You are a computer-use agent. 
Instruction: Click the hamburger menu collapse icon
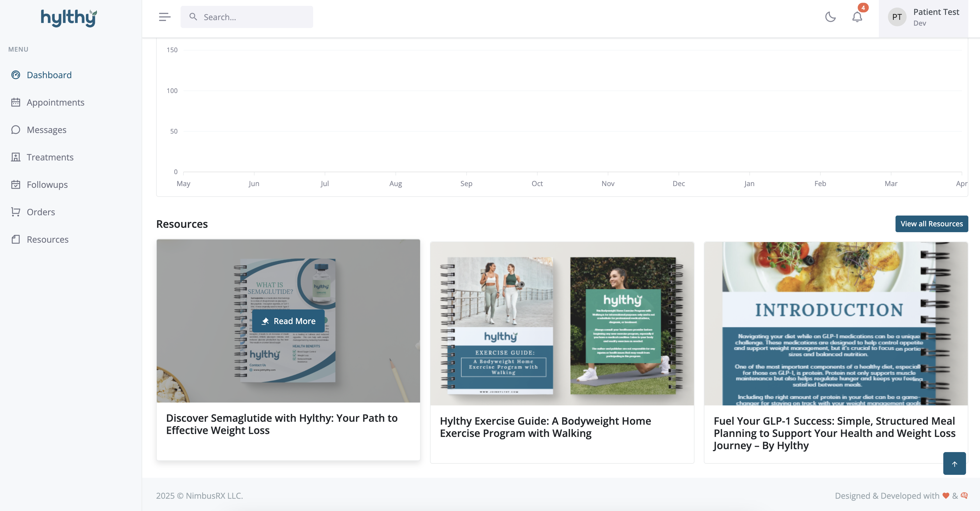tap(164, 17)
